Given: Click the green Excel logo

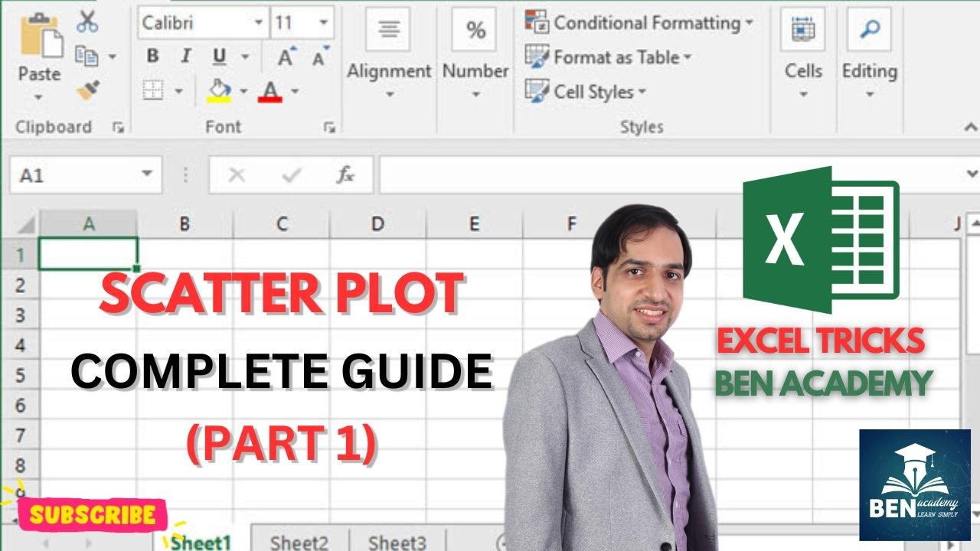Looking at the screenshot, I should (820, 239).
